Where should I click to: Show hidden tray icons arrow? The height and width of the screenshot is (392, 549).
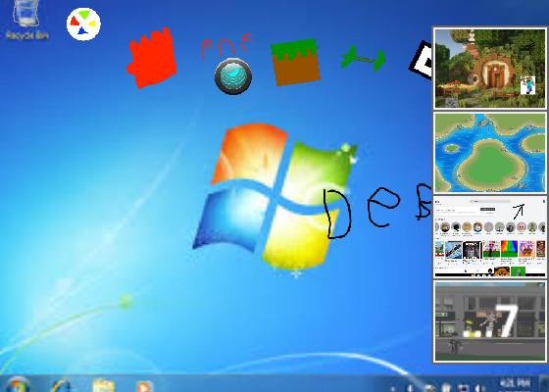(x=393, y=388)
